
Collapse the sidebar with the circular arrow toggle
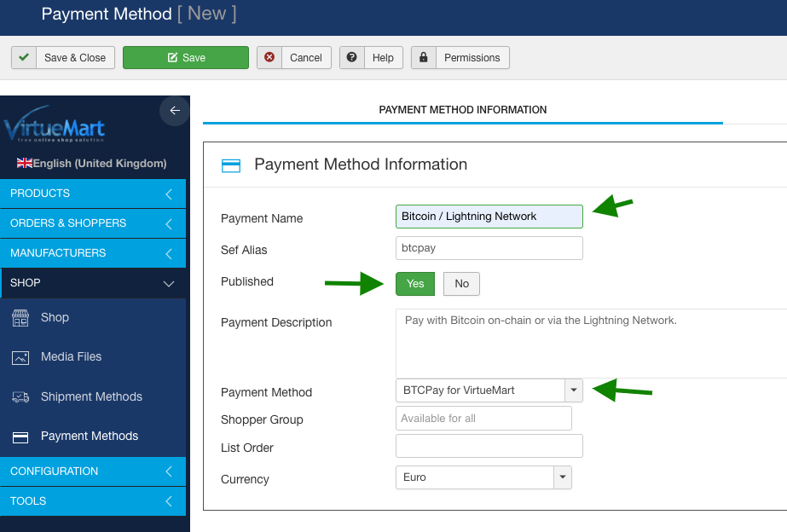pyautogui.click(x=174, y=111)
